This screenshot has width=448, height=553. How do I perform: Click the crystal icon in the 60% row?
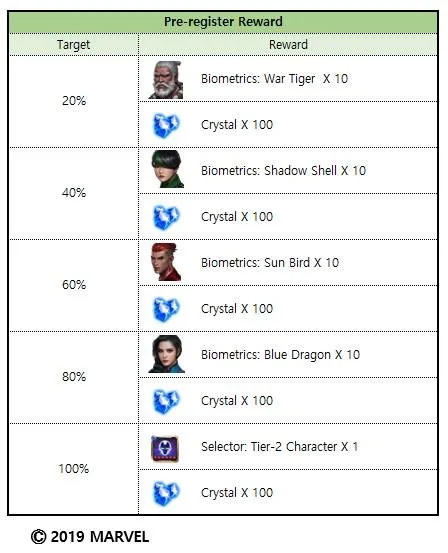point(166,309)
